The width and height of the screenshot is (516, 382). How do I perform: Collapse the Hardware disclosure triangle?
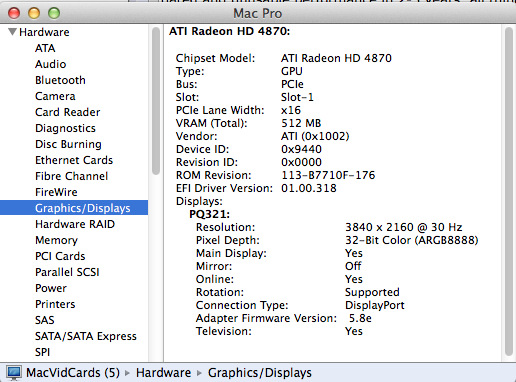click(x=12, y=32)
